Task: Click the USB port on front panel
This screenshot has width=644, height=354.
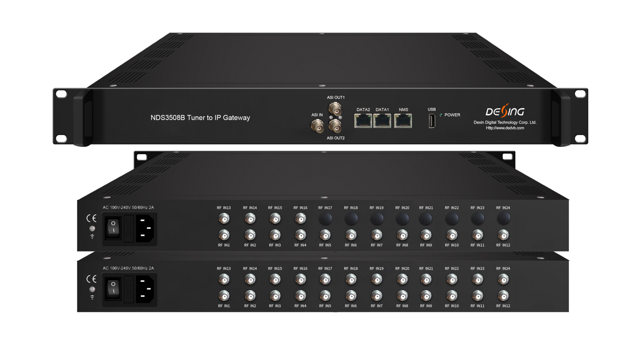Action: 432,121
